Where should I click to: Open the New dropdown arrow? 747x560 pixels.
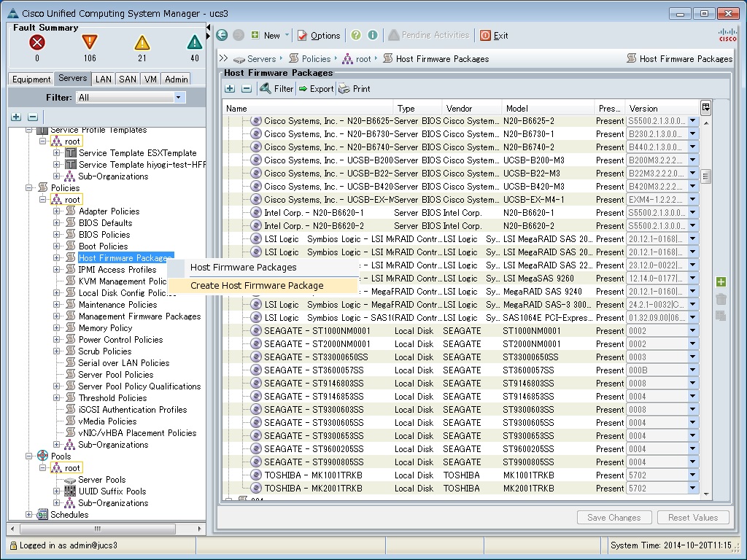pos(287,35)
